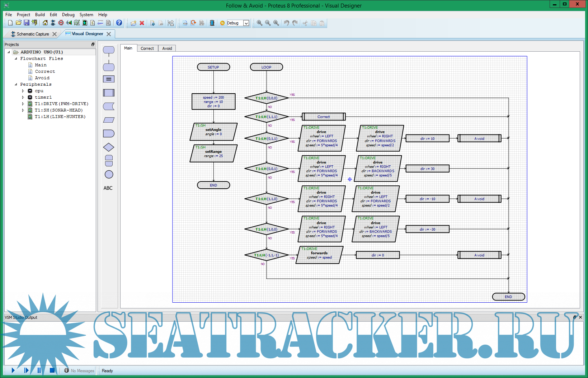Open the Debug configuration dropdown
Image resolution: width=588 pixels, height=378 pixels.
(246, 23)
